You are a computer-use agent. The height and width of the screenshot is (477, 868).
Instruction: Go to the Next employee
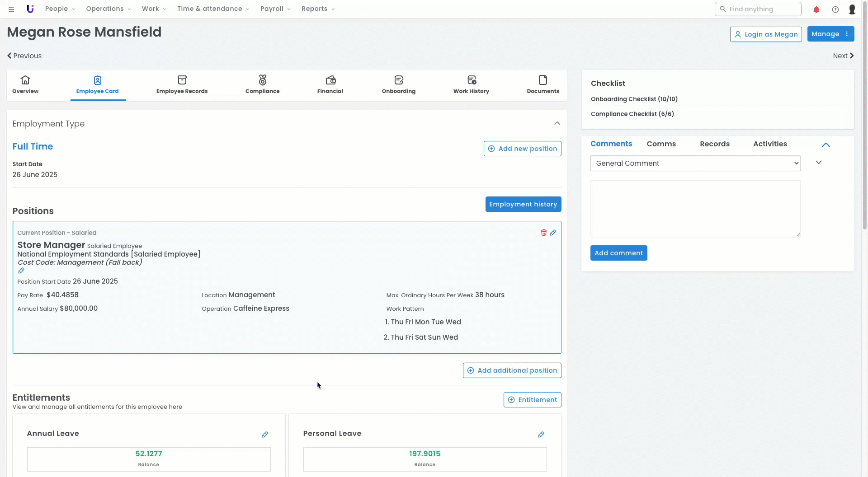click(843, 56)
